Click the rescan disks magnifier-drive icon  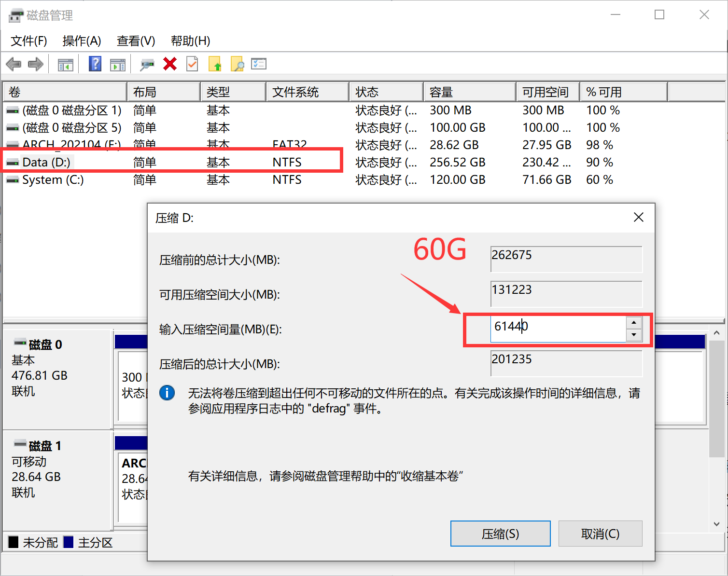click(x=147, y=64)
